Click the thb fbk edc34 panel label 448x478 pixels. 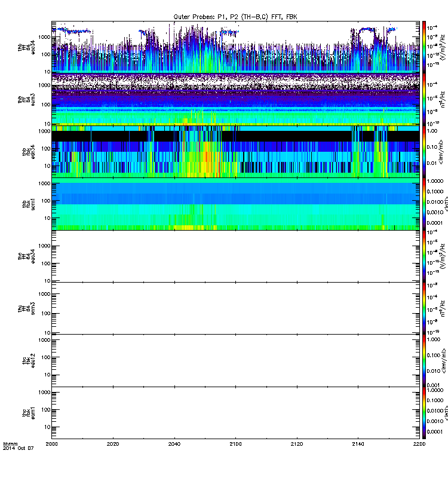click(x=29, y=152)
